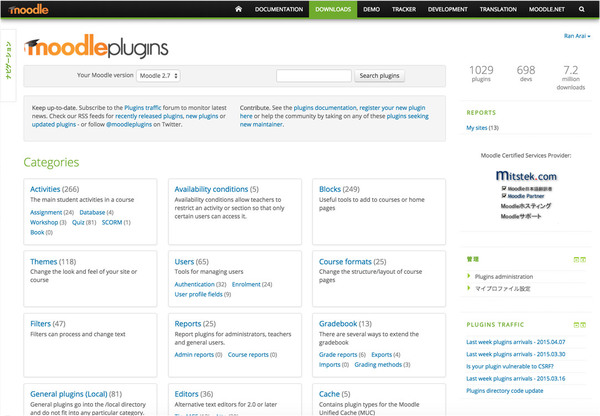
Task: Open the search magnifier icon in top bar
Action: click(x=582, y=9)
